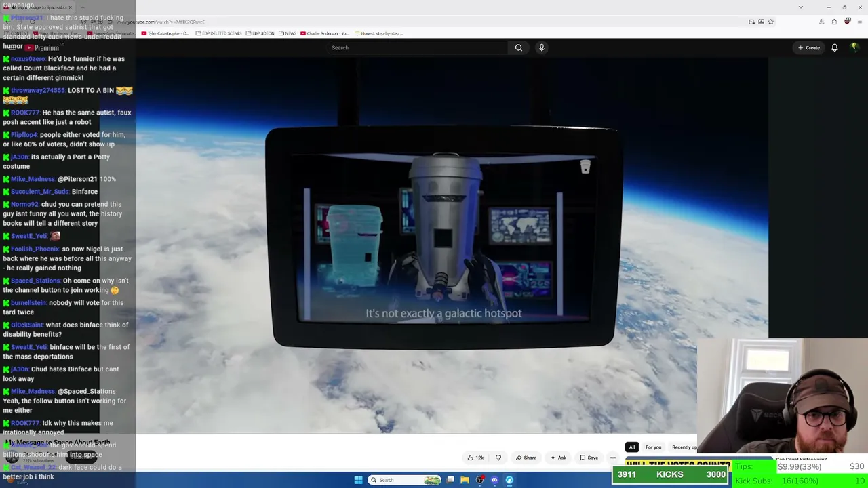868x488 pixels.
Task: Open the EDP JIDEON bookmark folder
Action: pos(260,33)
